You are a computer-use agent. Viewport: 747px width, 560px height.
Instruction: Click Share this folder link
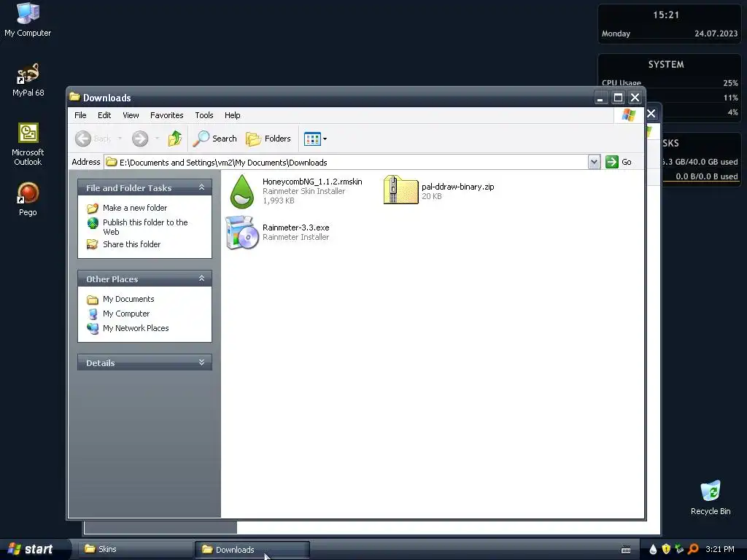131,244
